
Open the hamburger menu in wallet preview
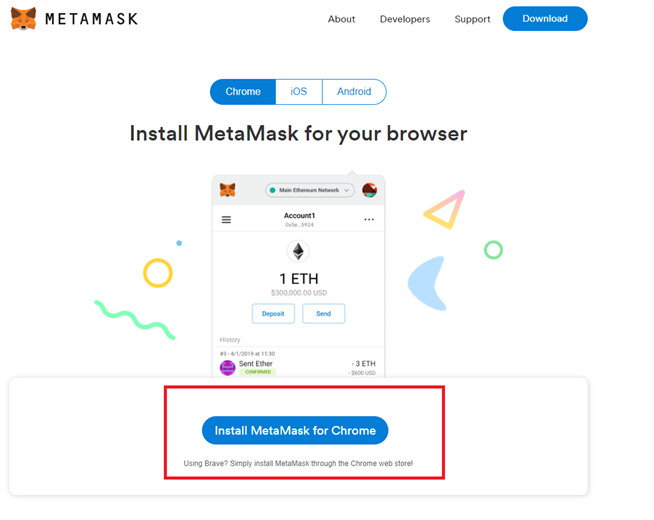[x=226, y=220]
